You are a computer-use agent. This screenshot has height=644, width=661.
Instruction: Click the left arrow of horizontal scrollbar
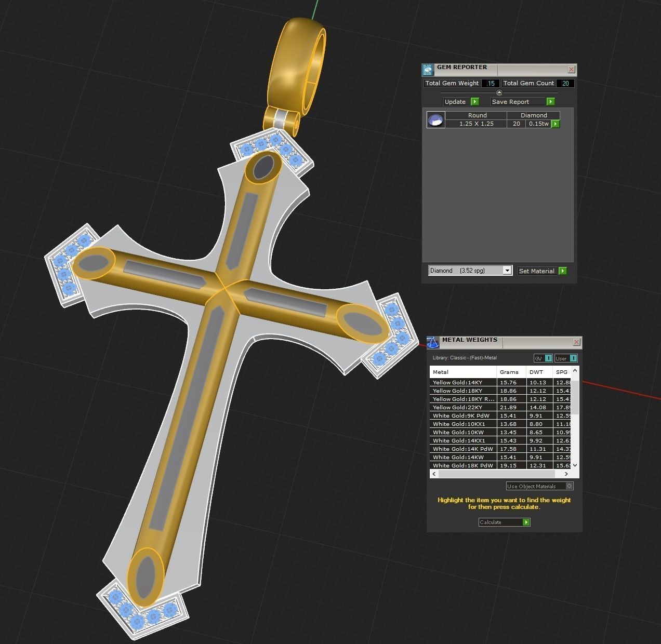pyautogui.click(x=434, y=474)
